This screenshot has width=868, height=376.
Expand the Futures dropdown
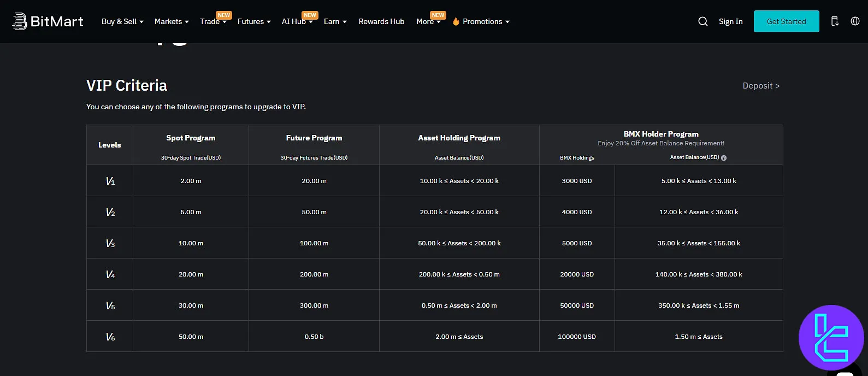(x=254, y=21)
